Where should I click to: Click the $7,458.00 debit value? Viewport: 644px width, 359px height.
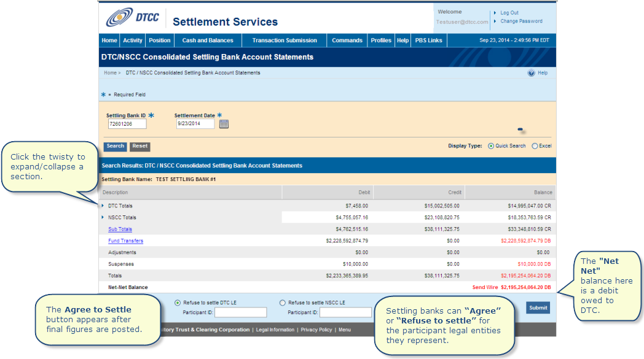pos(356,206)
